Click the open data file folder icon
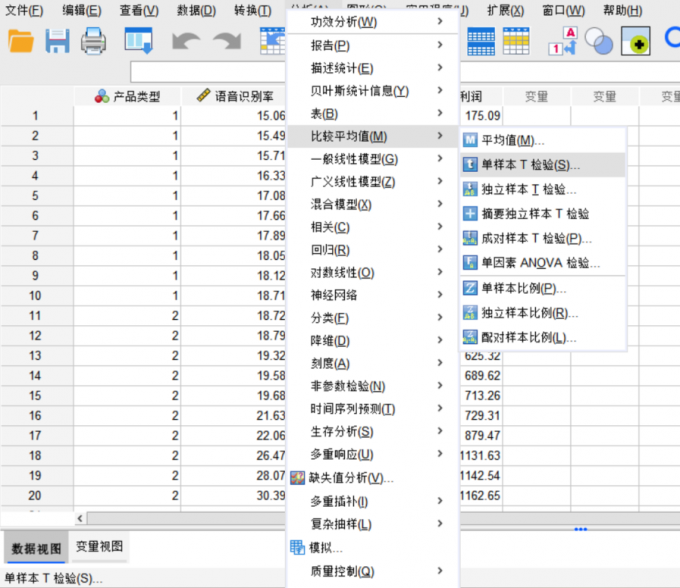This screenshot has height=588, width=680. tap(21, 41)
